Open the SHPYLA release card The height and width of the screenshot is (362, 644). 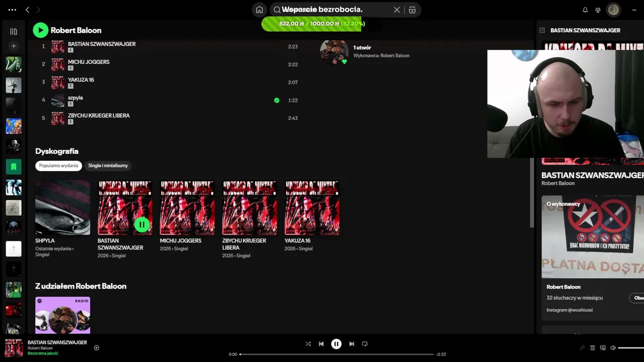point(63,219)
